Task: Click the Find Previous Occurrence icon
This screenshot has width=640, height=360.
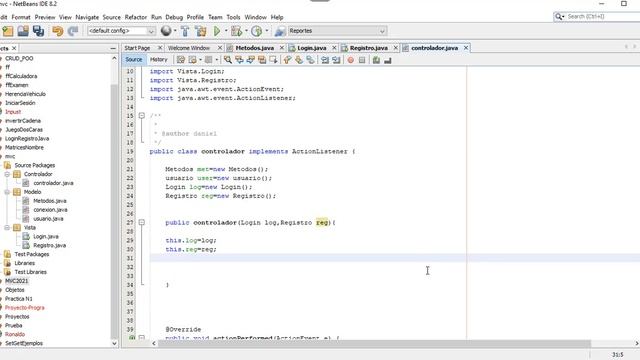Action: (x=239, y=60)
